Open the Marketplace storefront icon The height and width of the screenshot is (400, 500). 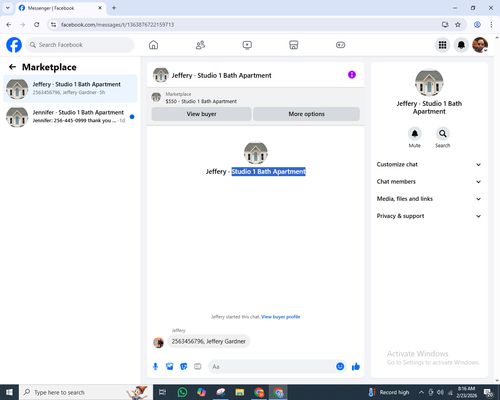pyautogui.click(x=294, y=45)
